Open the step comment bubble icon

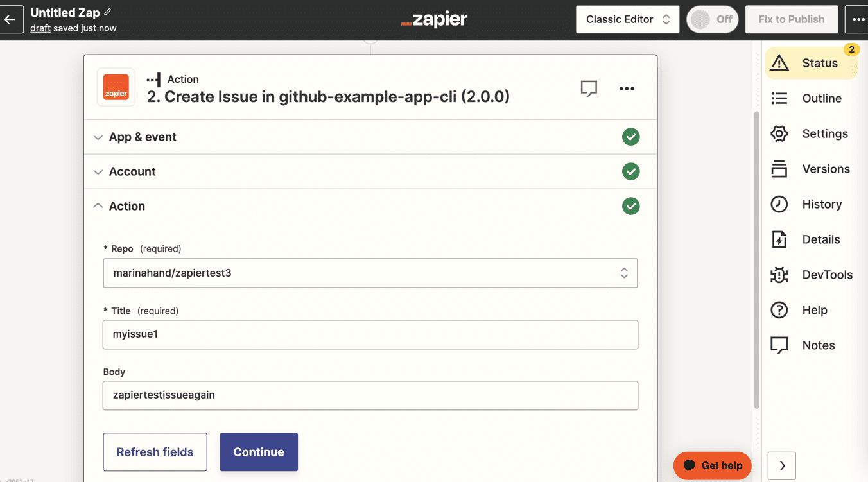tap(589, 89)
